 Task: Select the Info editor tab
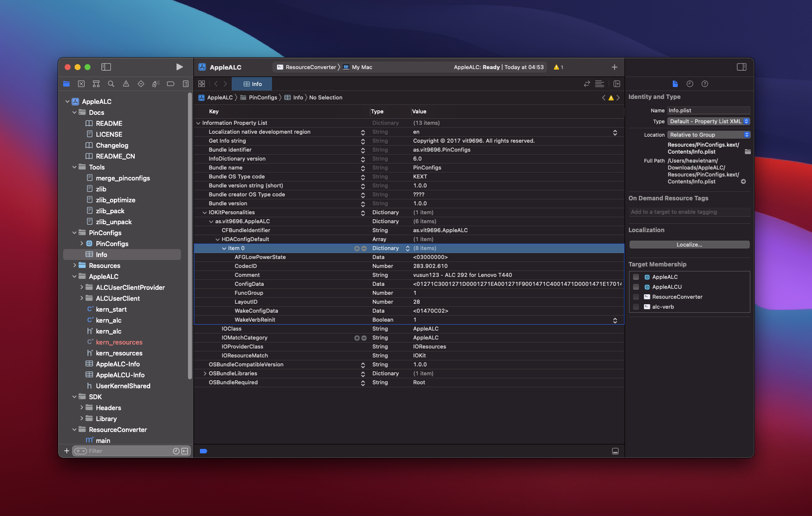[x=252, y=84]
